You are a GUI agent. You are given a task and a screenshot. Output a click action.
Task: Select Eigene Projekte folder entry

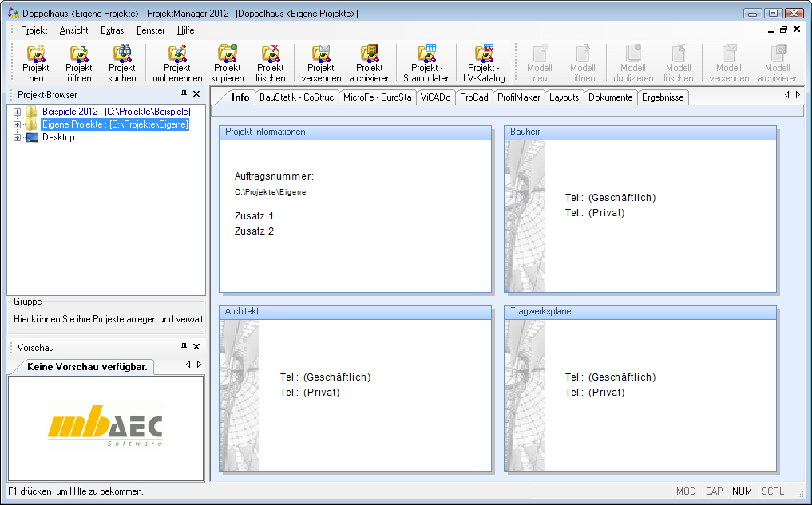point(115,124)
